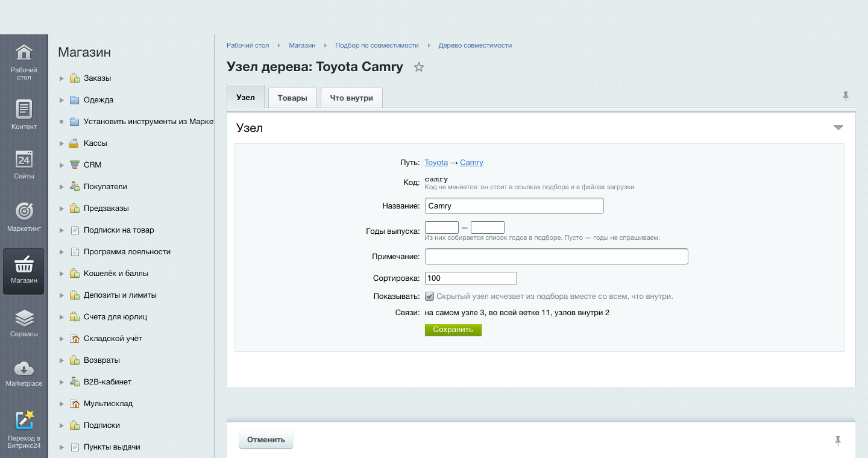Follow the Toyota path link

coord(436,163)
